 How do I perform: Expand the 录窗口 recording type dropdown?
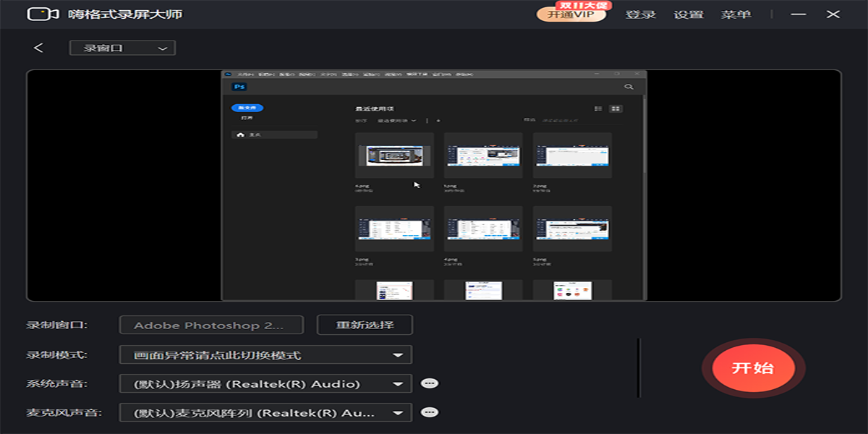click(x=122, y=48)
